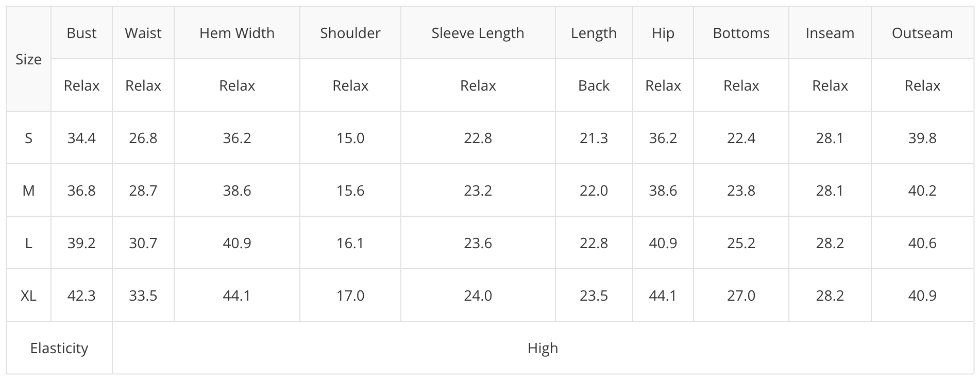Screen dimensions: 980x381
Task: Select the Bust column header
Action: (81, 33)
